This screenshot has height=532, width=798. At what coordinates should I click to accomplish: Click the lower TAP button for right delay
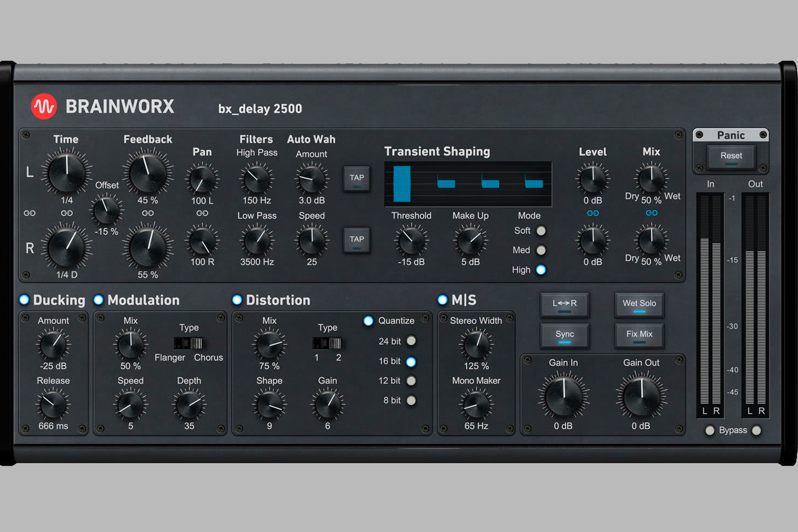point(356,240)
